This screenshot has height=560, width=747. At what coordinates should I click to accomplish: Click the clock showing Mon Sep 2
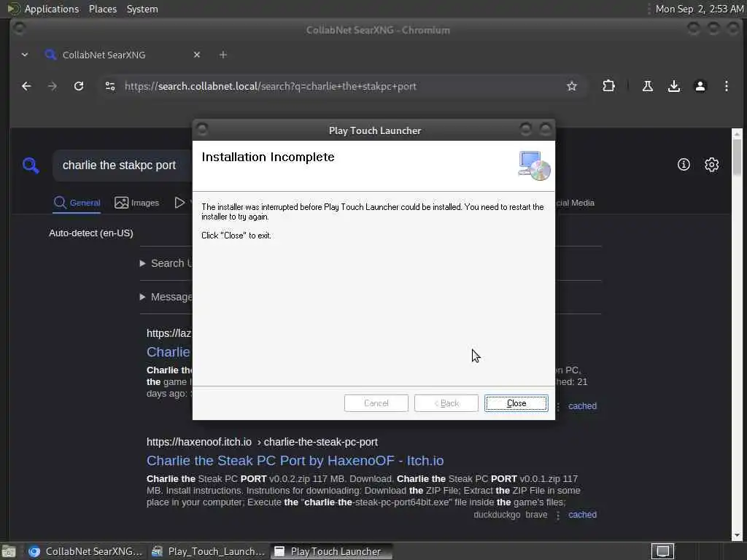coord(700,9)
